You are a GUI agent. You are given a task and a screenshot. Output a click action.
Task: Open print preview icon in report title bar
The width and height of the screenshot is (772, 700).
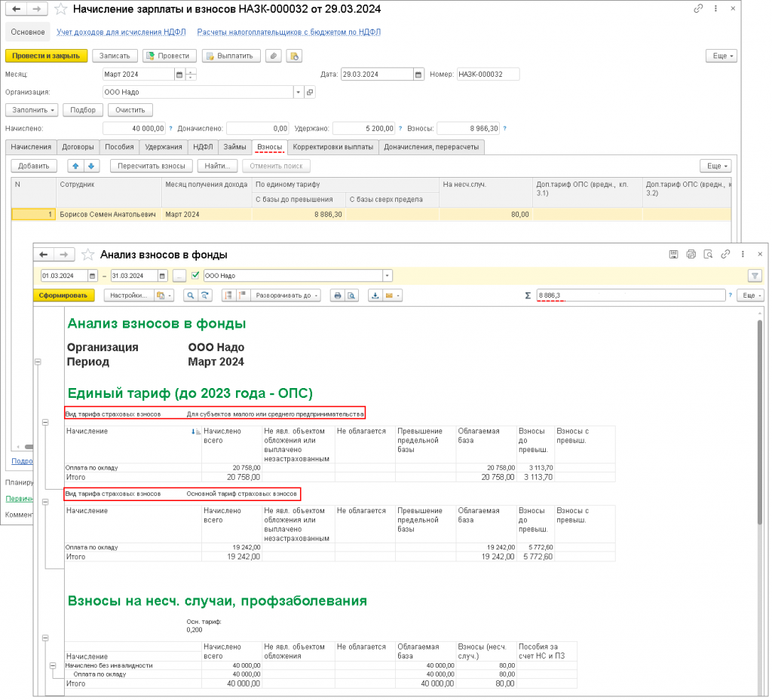708,255
